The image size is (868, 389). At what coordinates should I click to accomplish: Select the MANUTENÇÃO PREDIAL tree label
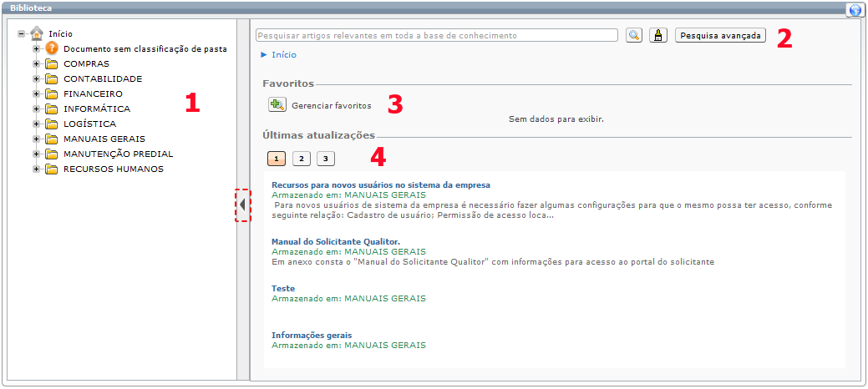pyautogui.click(x=119, y=154)
